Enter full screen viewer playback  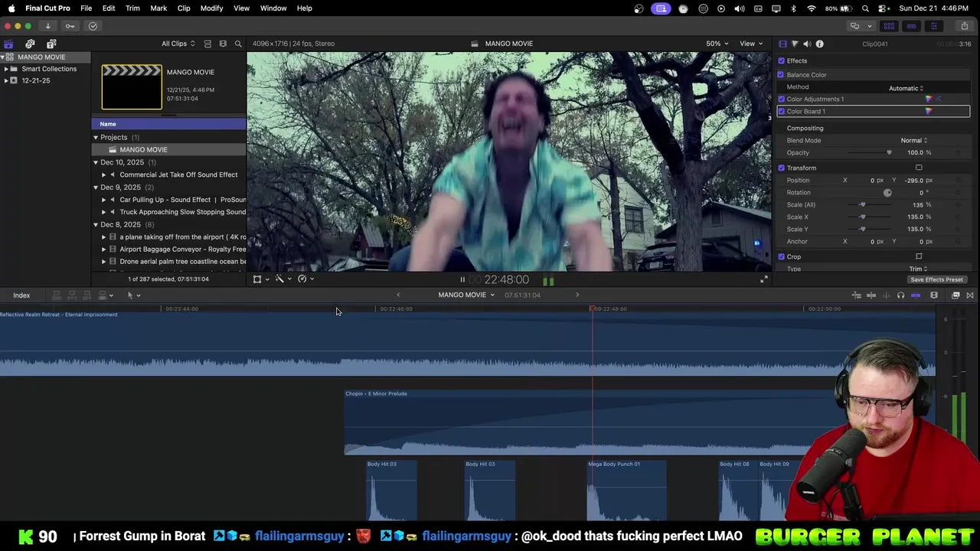[x=763, y=279]
